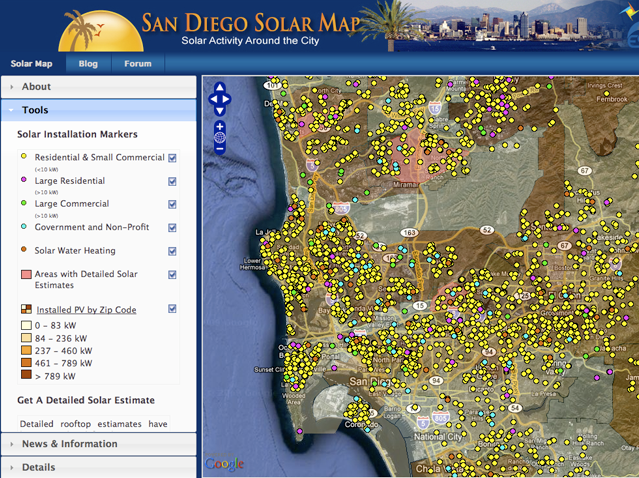Click the Fernbrook label on the map

click(612, 99)
